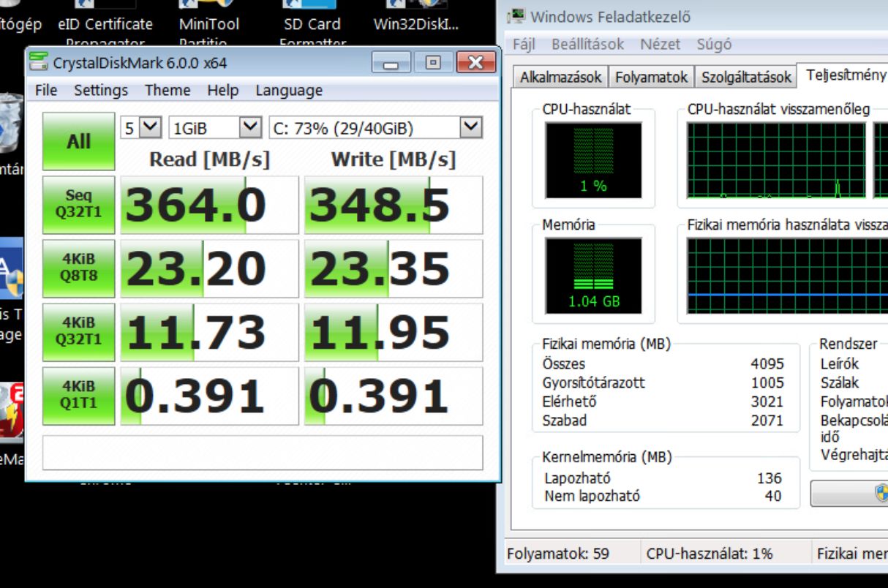Open Fájl menu in Windows Feladatkezelő
888x588 pixels.
pyautogui.click(x=524, y=44)
